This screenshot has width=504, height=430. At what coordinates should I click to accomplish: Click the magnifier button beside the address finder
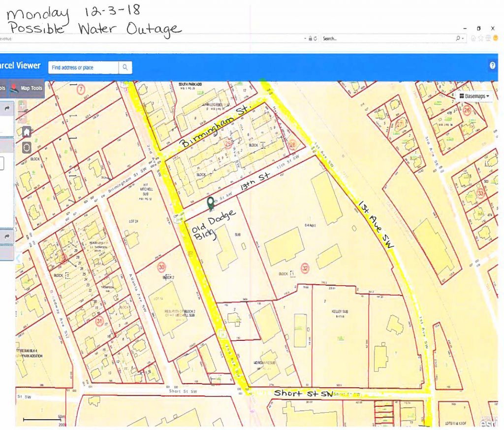pyautogui.click(x=126, y=67)
